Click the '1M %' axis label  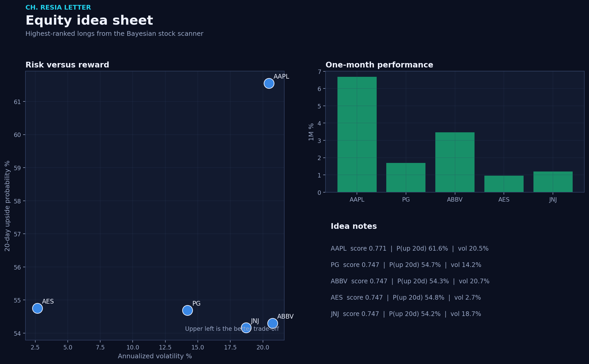coord(311,132)
